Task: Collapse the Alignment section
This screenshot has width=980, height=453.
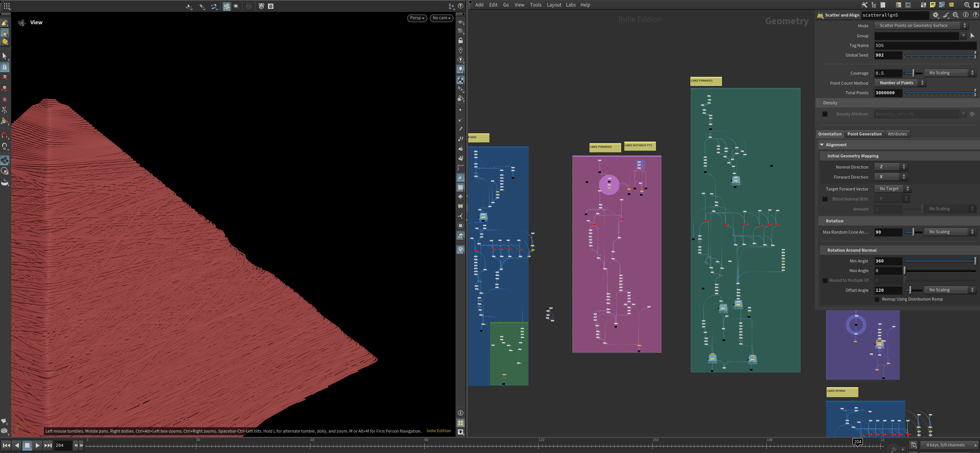Action: [x=822, y=145]
